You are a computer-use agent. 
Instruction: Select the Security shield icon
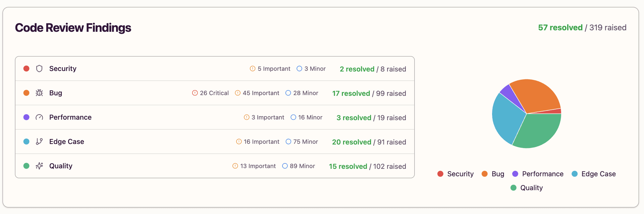39,68
